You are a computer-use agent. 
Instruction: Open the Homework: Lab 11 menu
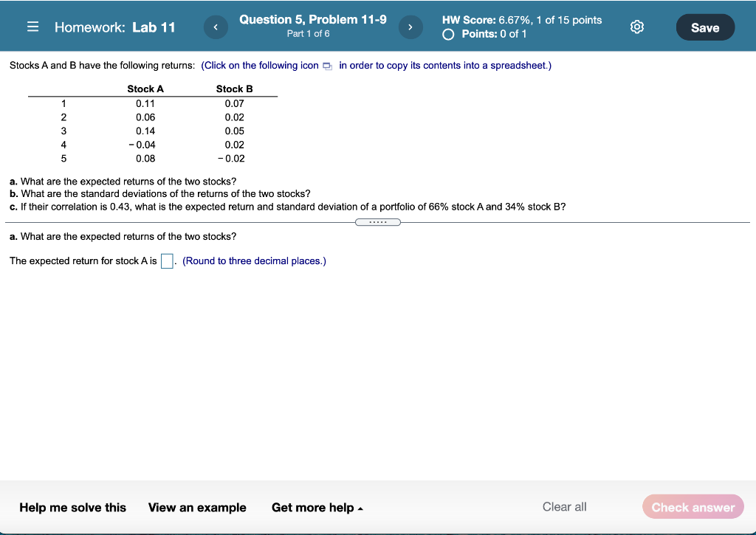[x=114, y=27]
